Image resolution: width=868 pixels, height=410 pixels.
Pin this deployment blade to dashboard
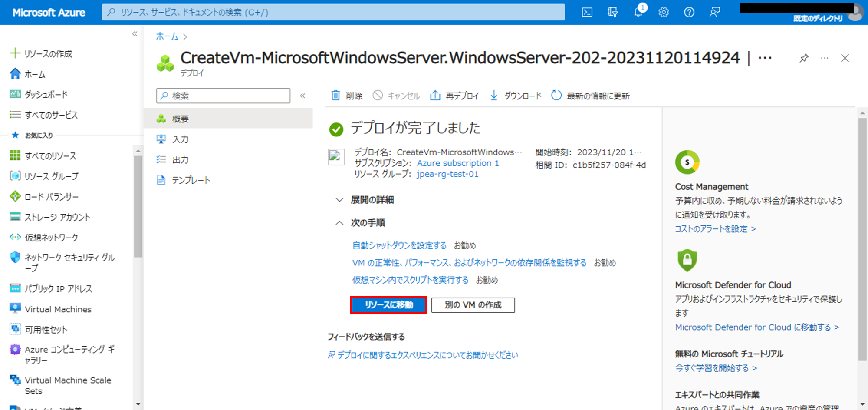click(x=804, y=58)
